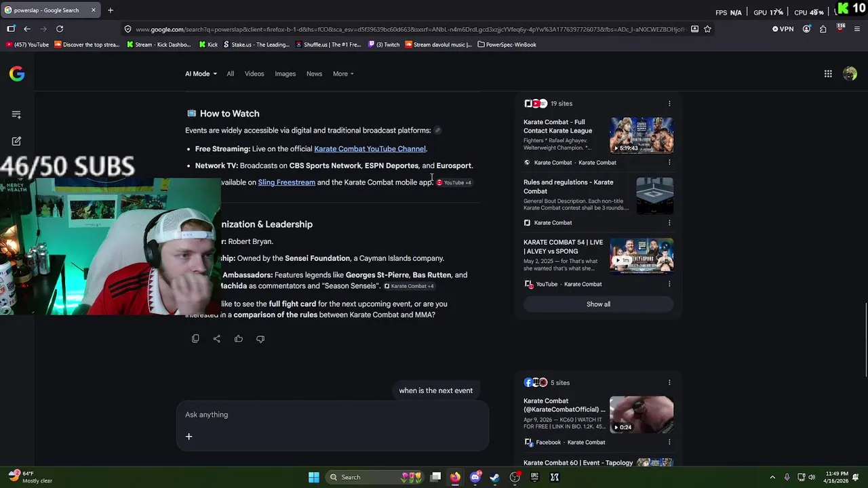Screen dimensions: 868x488
Task: Open the extensions puzzle icon
Action: pyautogui.click(x=823, y=29)
